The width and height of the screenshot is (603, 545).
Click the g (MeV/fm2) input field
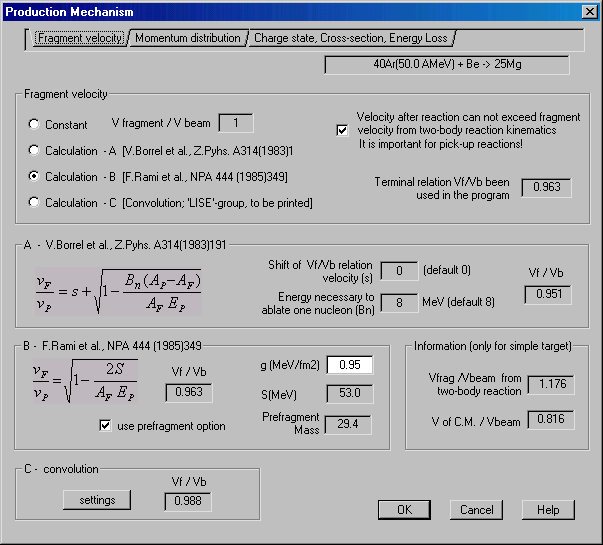point(349,365)
